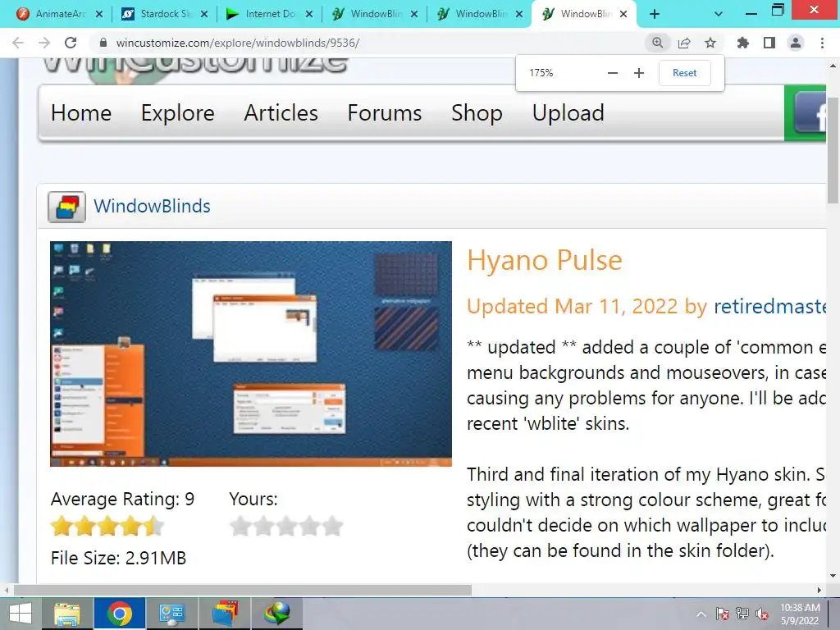Click the 'File Size: 2.91MB' text

click(x=118, y=558)
